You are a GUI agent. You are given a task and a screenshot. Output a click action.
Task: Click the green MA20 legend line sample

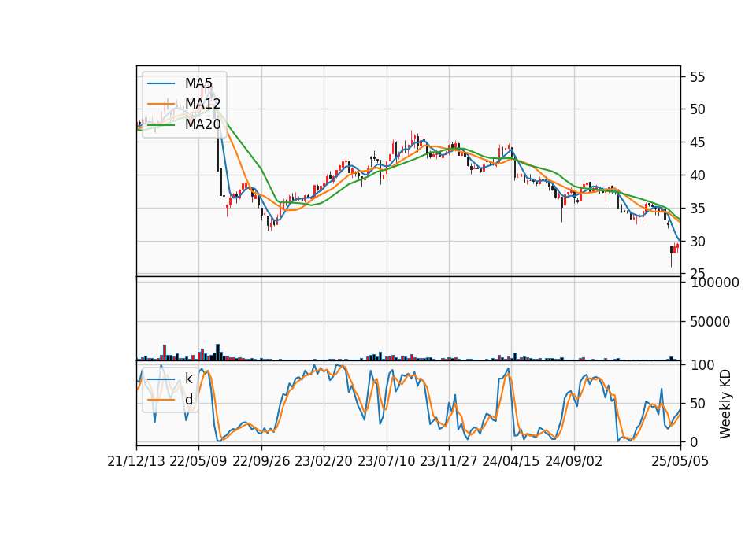coord(161,125)
